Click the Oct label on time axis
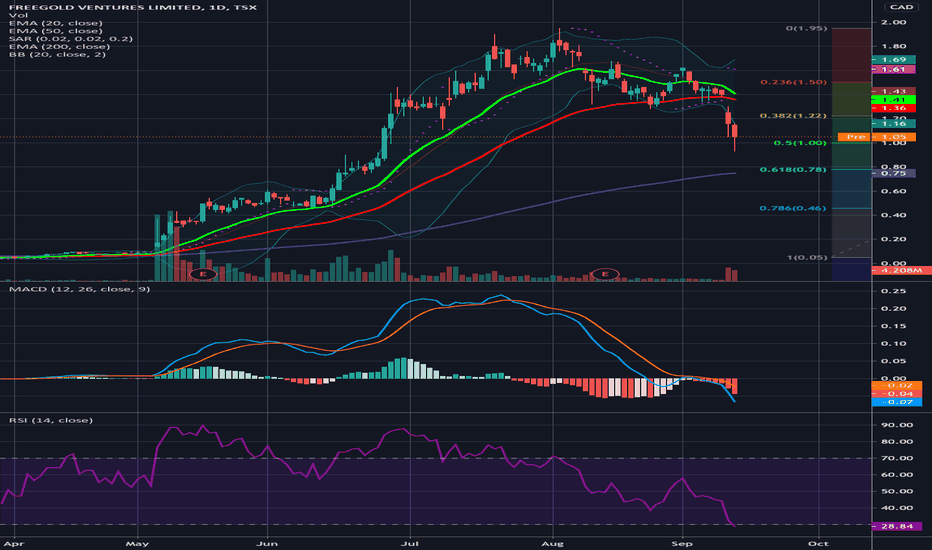 [818, 544]
